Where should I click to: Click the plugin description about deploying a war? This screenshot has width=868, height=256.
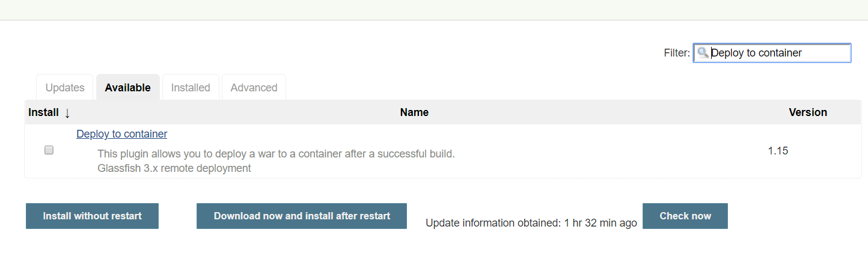click(x=276, y=154)
